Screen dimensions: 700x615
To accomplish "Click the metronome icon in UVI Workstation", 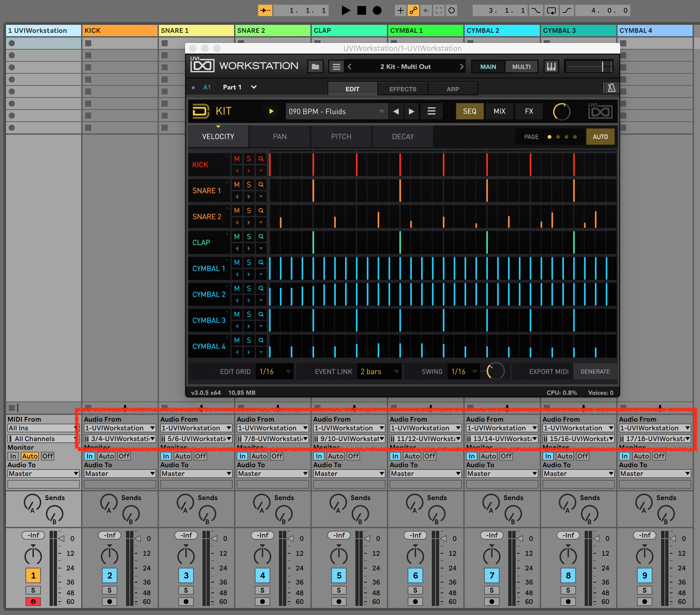I will click(611, 88).
